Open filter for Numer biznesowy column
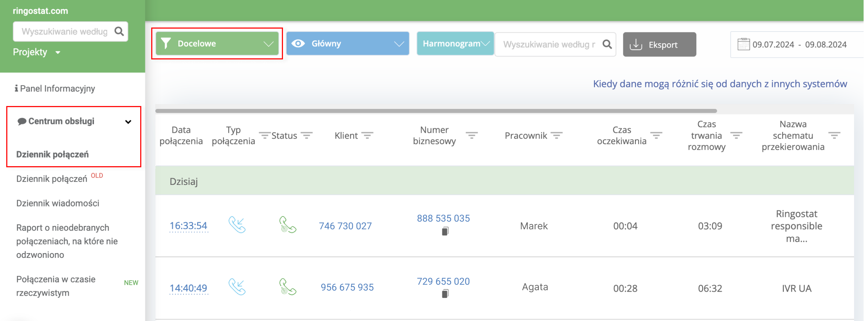868x321 pixels. pyautogui.click(x=472, y=135)
